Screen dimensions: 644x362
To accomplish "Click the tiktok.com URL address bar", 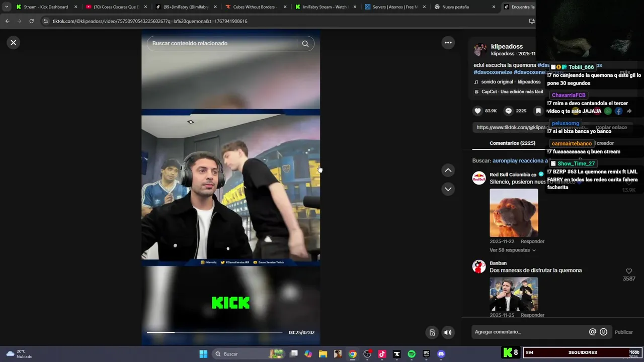I will click(287, 21).
